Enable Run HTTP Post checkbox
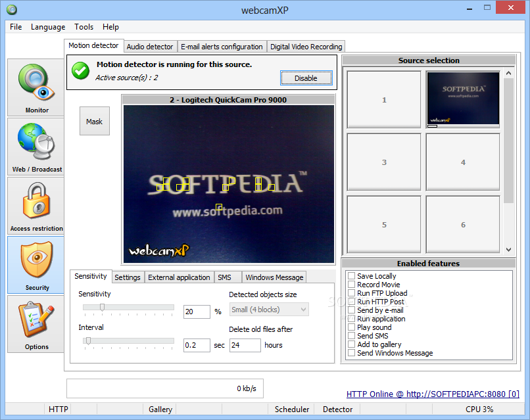This screenshot has width=530, height=420. [x=352, y=302]
